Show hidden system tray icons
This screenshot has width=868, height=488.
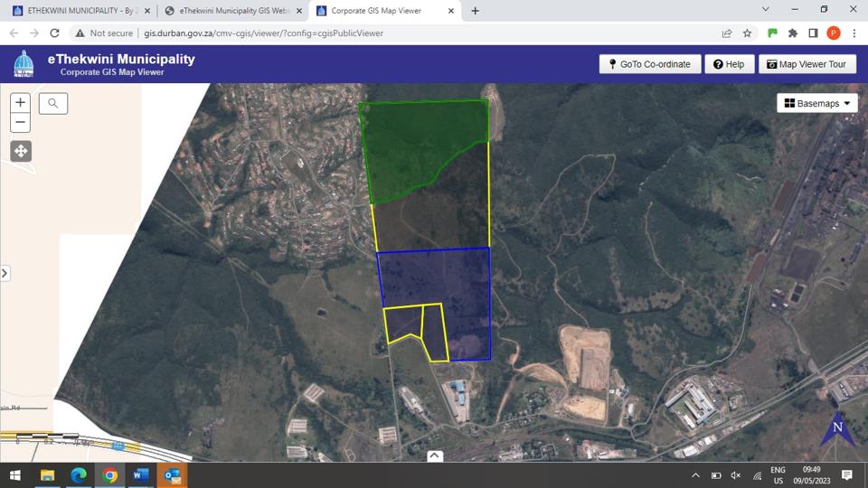(696, 475)
